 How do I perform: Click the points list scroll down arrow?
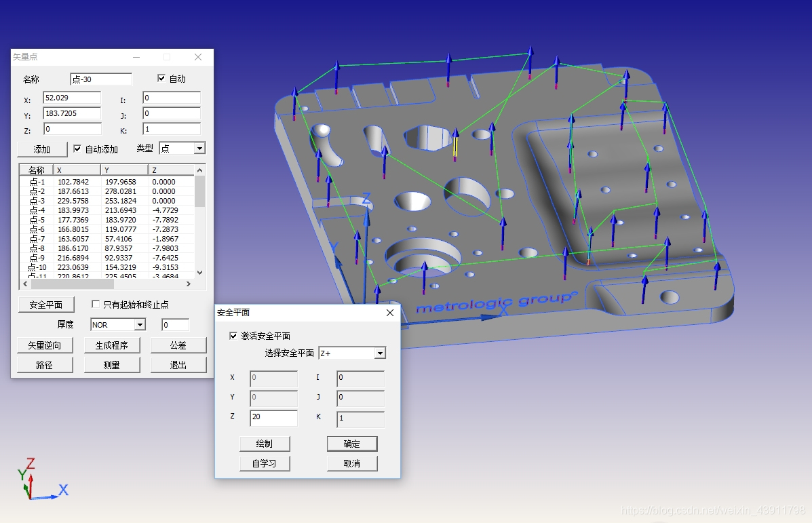[x=200, y=273]
